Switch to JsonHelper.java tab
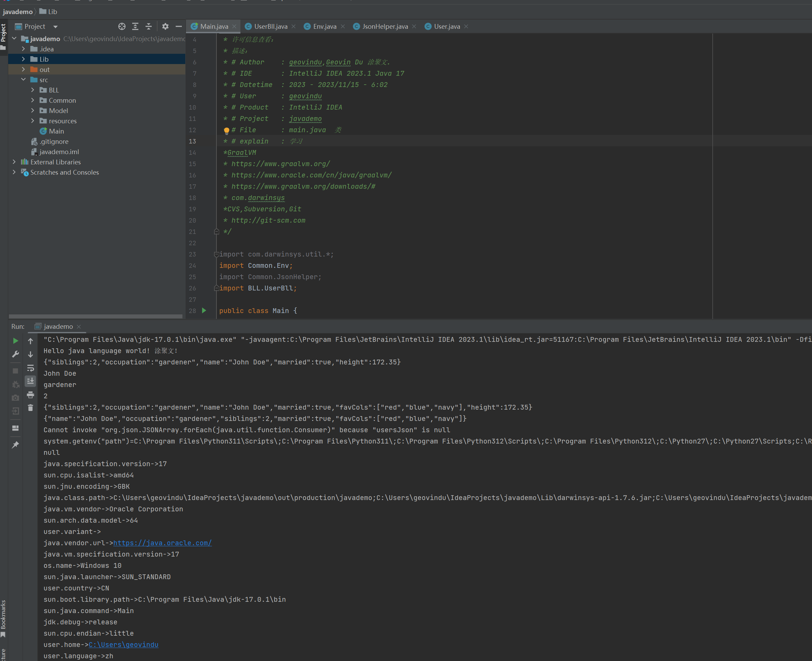 (x=385, y=26)
